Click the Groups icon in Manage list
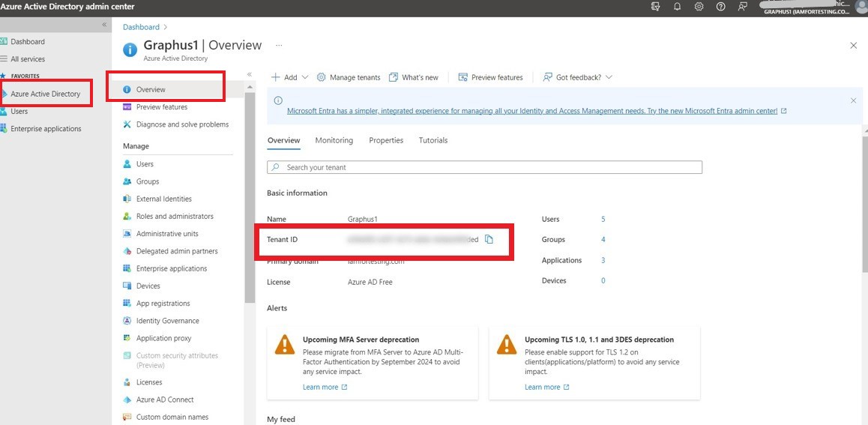 (x=127, y=181)
